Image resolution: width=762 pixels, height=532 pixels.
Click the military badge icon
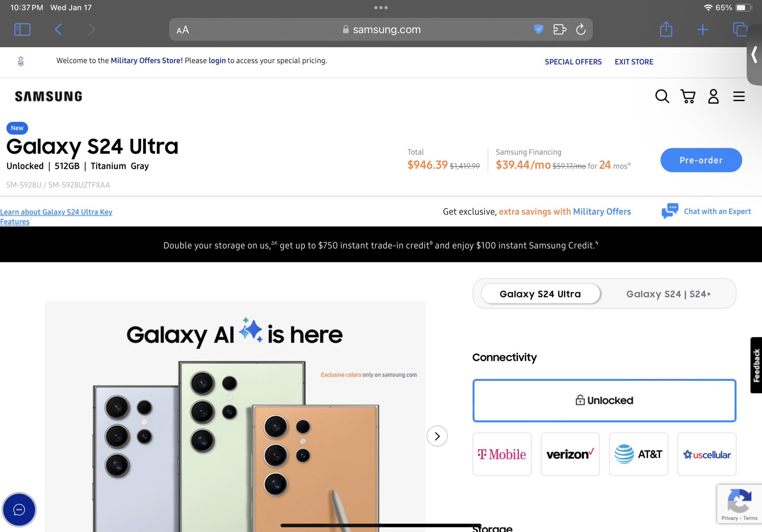point(21,61)
